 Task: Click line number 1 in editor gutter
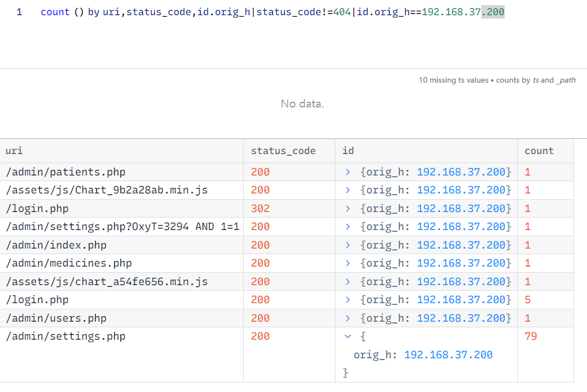point(19,12)
